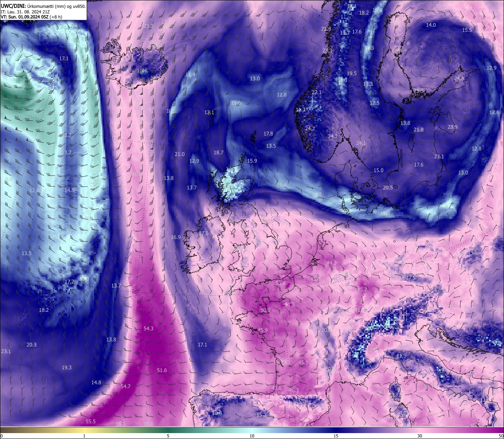The image size is (504, 439).
Task: Click the 54.7 value label
Action: [x=126, y=386]
